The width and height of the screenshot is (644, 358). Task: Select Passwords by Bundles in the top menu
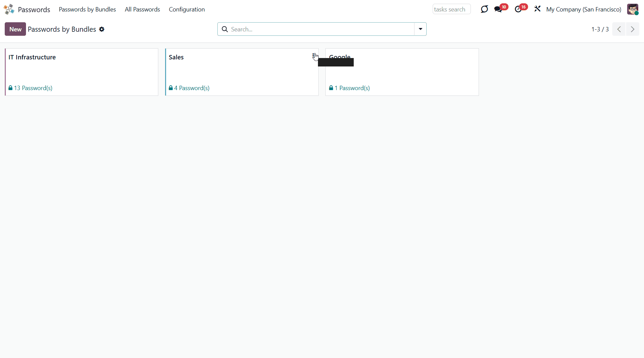pyautogui.click(x=87, y=9)
